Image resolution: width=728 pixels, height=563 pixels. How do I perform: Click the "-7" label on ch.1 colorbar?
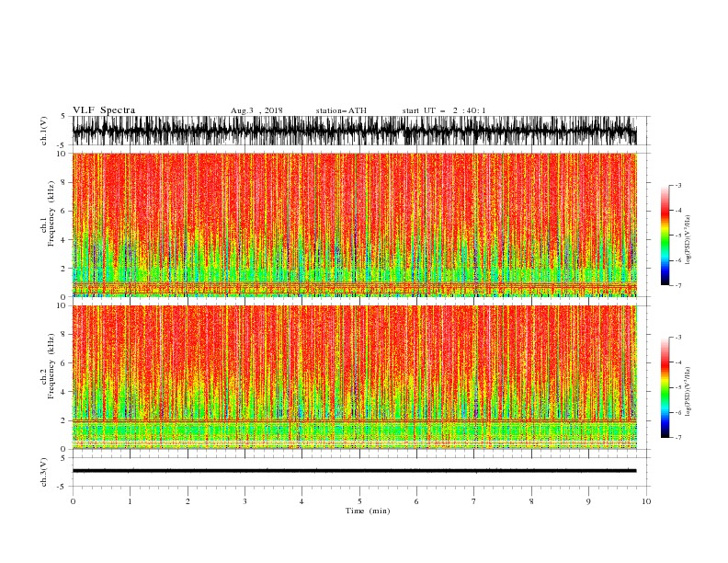(678, 285)
